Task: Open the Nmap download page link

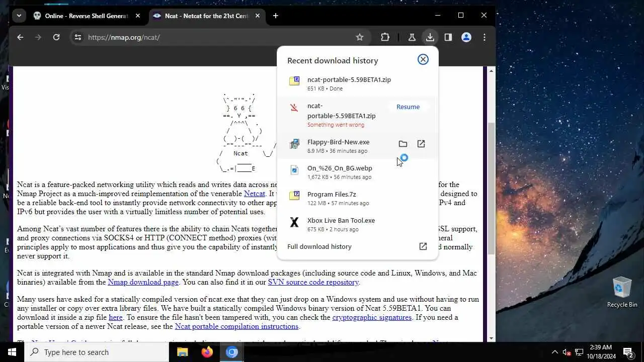Action: (143, 282)
